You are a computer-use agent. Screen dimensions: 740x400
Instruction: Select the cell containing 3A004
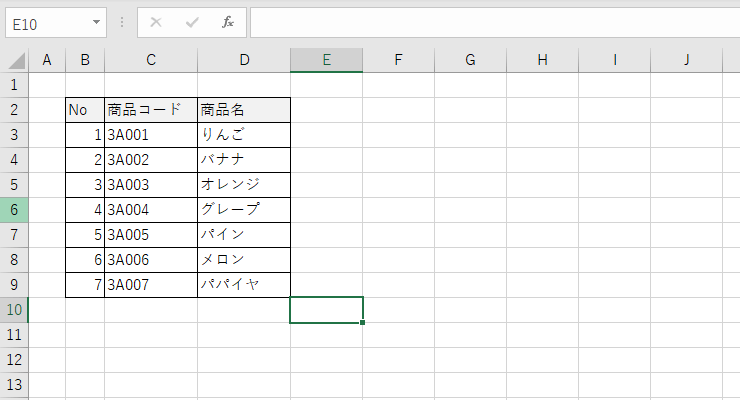[x=151, y=210]
